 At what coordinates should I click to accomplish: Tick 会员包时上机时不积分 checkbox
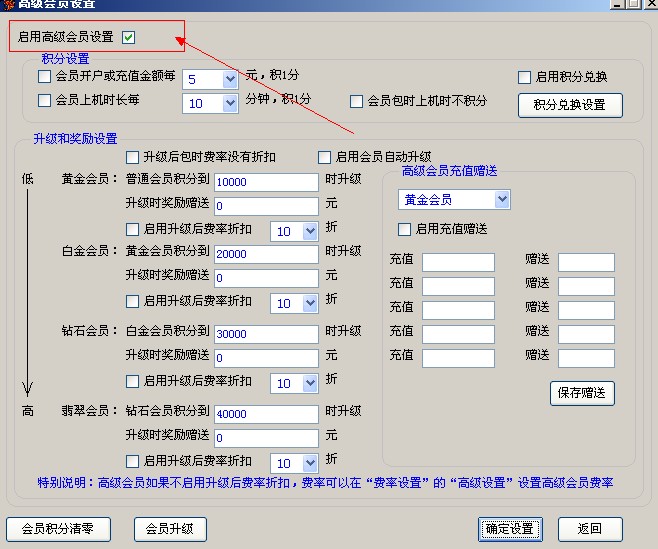356,101
